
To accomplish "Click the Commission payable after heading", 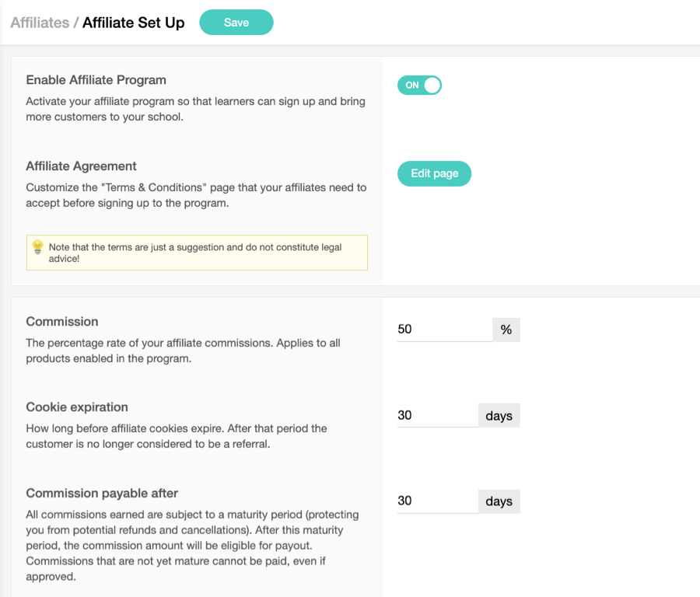I will click(102, 493).
